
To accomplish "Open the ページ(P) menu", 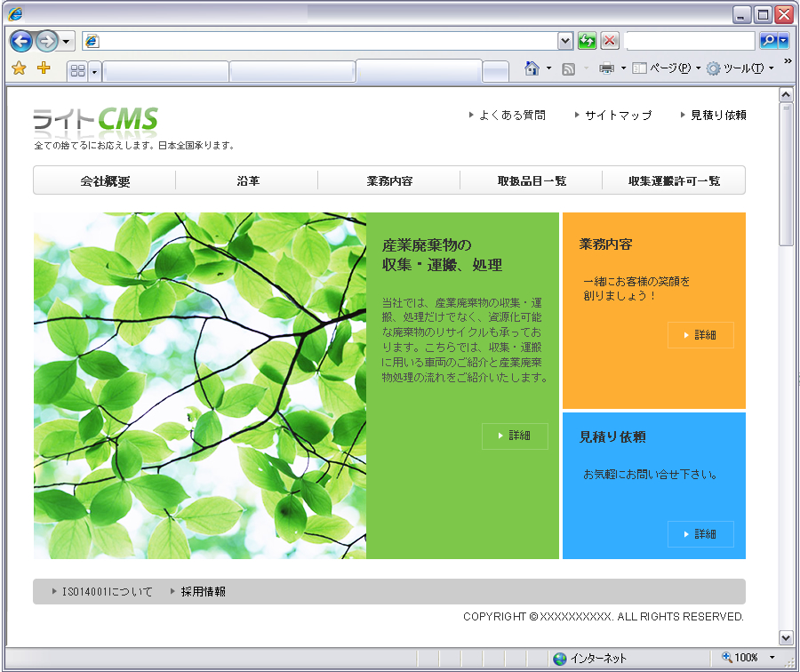I will [667, 68].
